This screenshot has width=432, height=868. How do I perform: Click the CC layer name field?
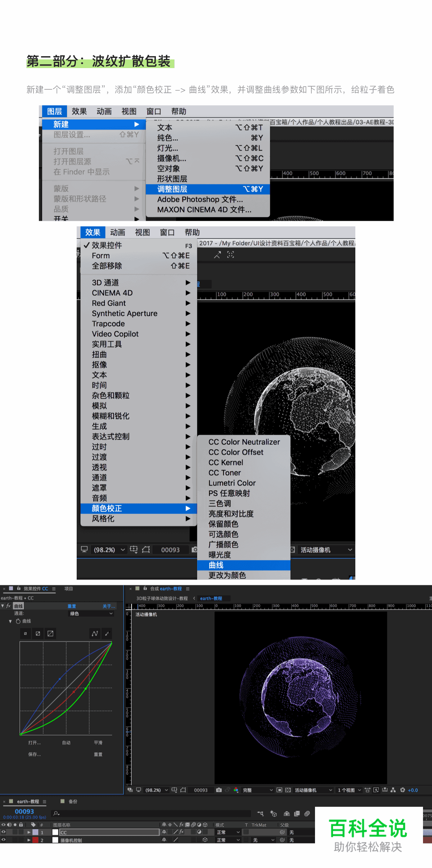click(x=109, y=832)
